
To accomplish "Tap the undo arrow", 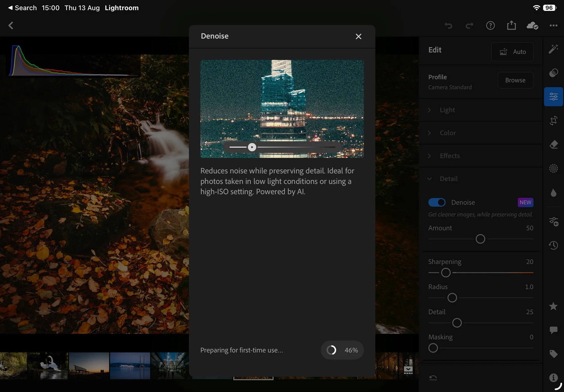I will (x=448, y=26).
